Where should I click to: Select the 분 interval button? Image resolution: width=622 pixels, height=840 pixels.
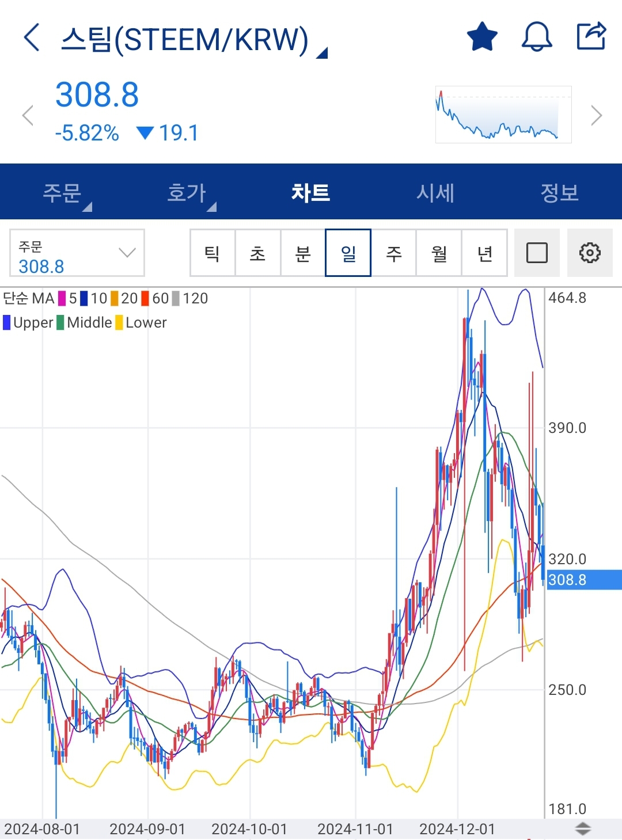303,253
